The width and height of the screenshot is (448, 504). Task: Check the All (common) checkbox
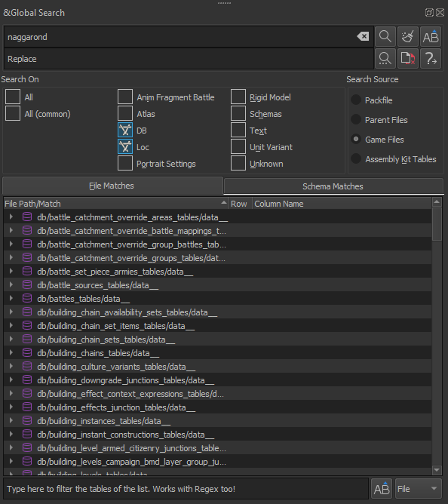13,113
